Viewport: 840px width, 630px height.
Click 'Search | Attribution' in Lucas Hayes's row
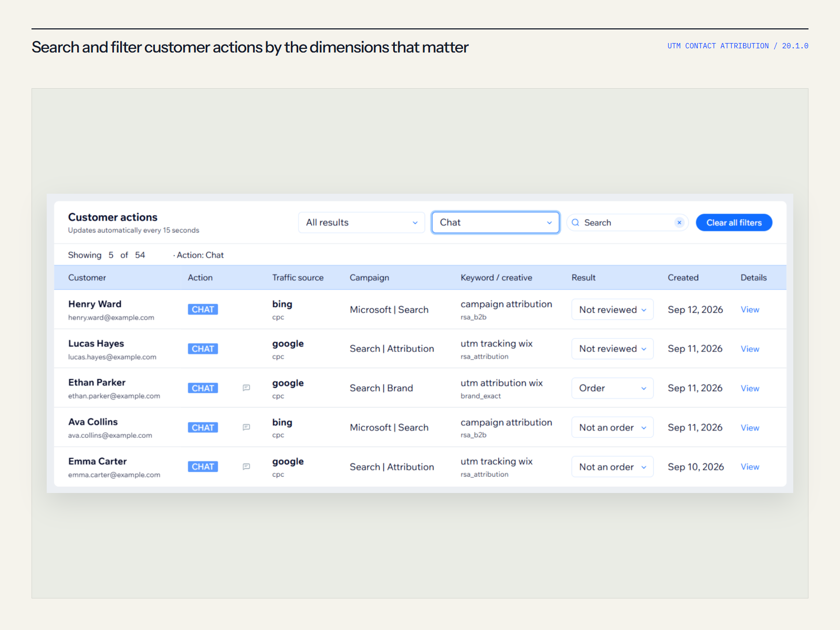[x=392, y=349]
